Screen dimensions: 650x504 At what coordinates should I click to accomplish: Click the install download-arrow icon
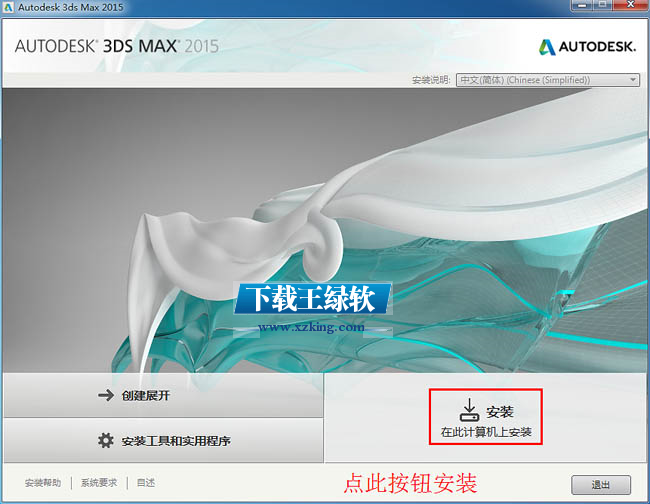tap(469, 410)
